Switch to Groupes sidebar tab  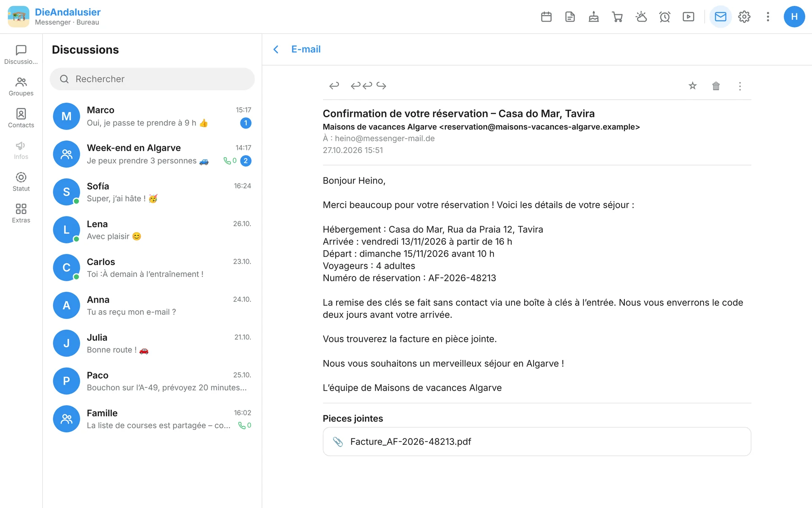pos(21,86)
